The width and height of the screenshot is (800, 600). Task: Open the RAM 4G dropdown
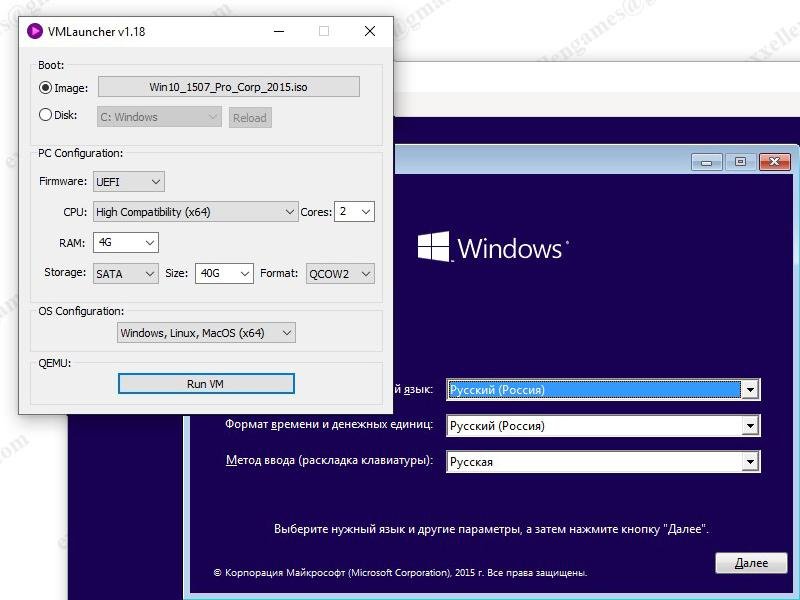[126, 242]
